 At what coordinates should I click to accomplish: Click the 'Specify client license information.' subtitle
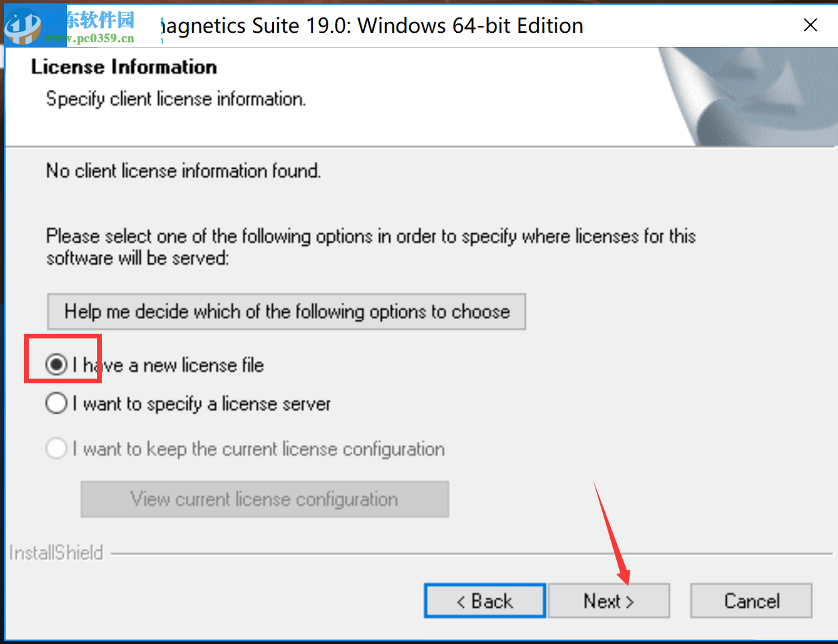[x=176, y=99]
